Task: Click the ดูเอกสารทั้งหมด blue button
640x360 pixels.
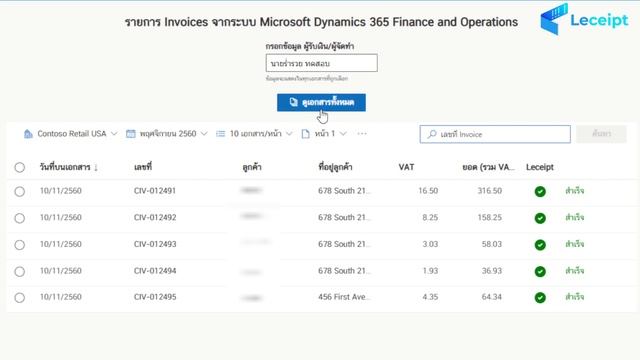Action: coord(321,102)
